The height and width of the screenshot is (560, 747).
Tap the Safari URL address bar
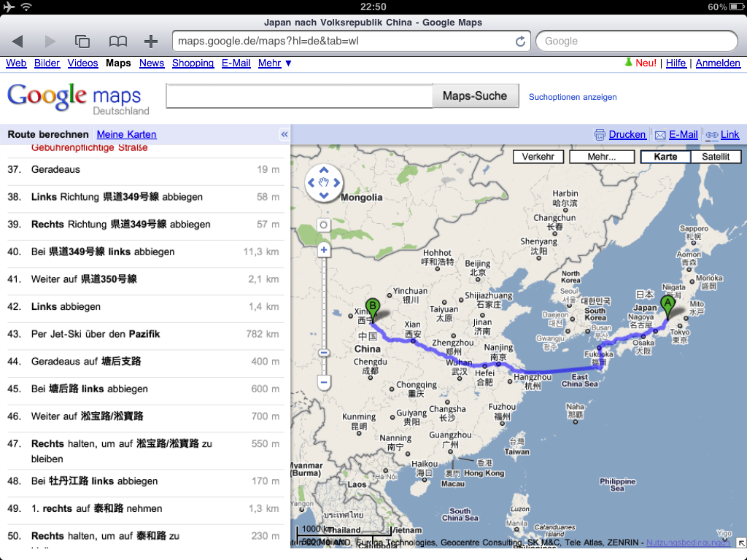tap(352, 42)
